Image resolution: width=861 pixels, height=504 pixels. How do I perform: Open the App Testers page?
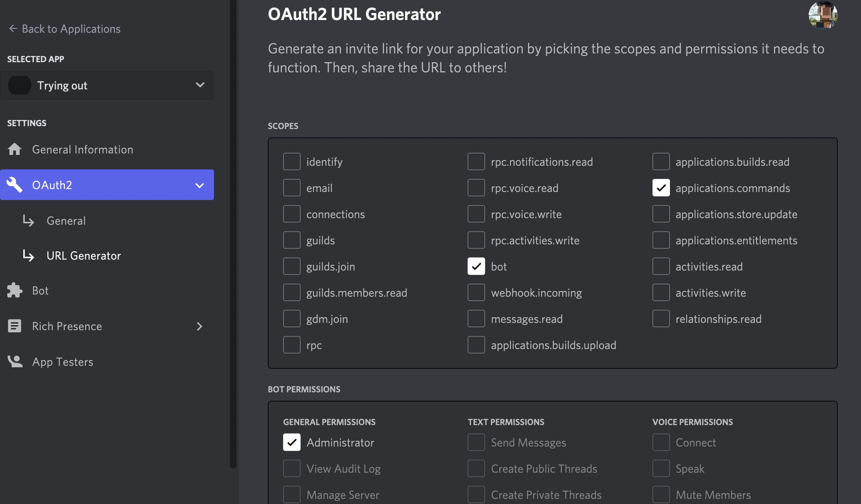107,361
